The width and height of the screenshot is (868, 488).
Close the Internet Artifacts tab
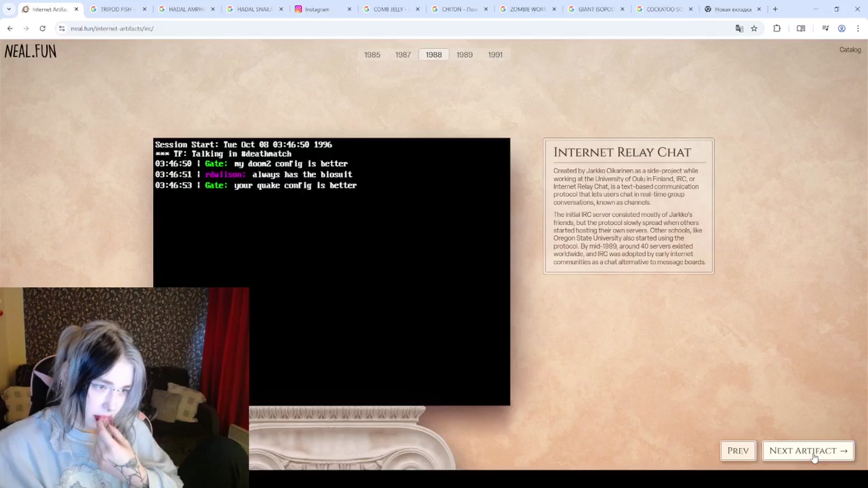click(x=76, y=9)
